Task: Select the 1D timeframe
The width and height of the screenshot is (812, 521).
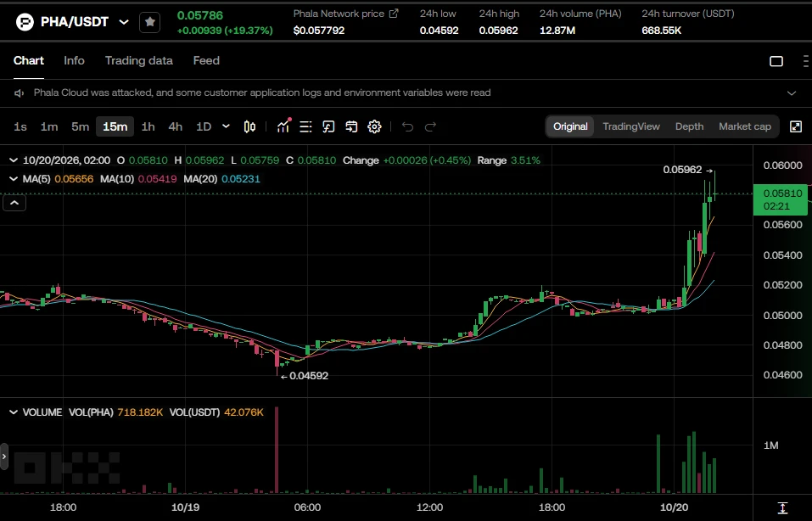Action: click(x=204, y=127)
